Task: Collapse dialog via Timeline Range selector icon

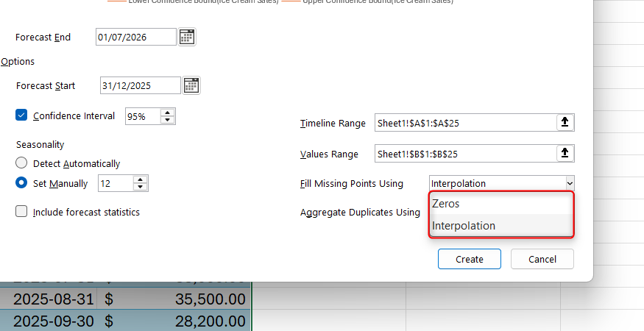Action: [565, 122]
